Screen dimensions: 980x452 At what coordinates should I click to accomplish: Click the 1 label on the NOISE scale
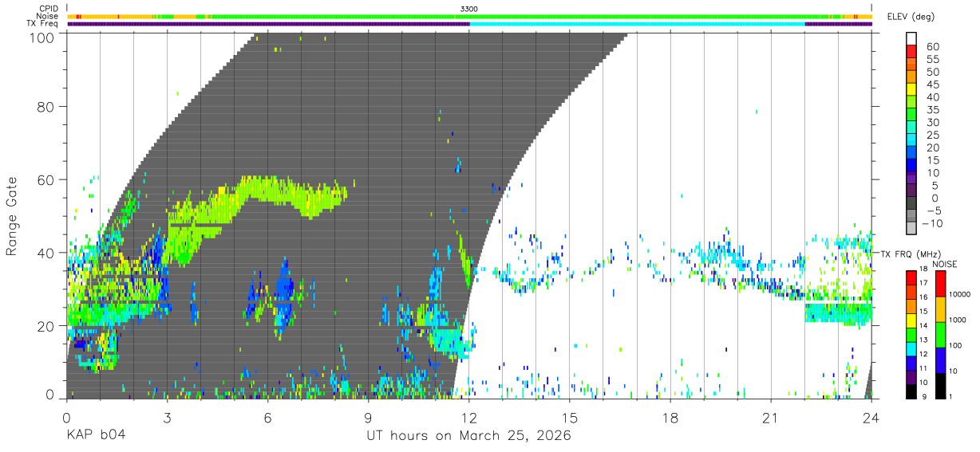click(952, 396)
